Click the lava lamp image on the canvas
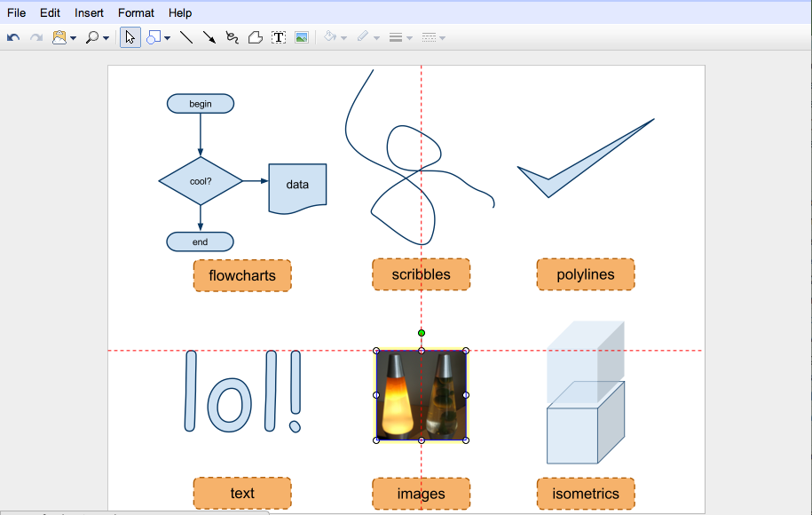The height and width of the screenshot is (515, 812). (421, 395)
